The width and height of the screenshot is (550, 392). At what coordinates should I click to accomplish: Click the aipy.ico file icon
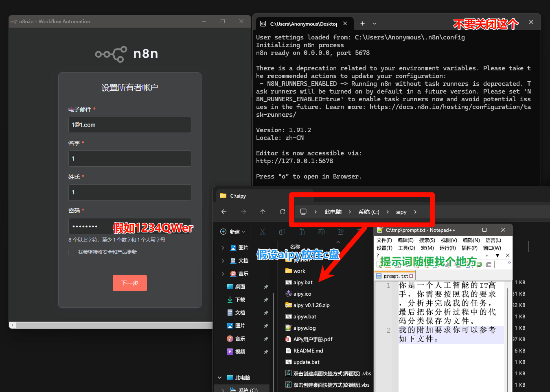(289, 294)
